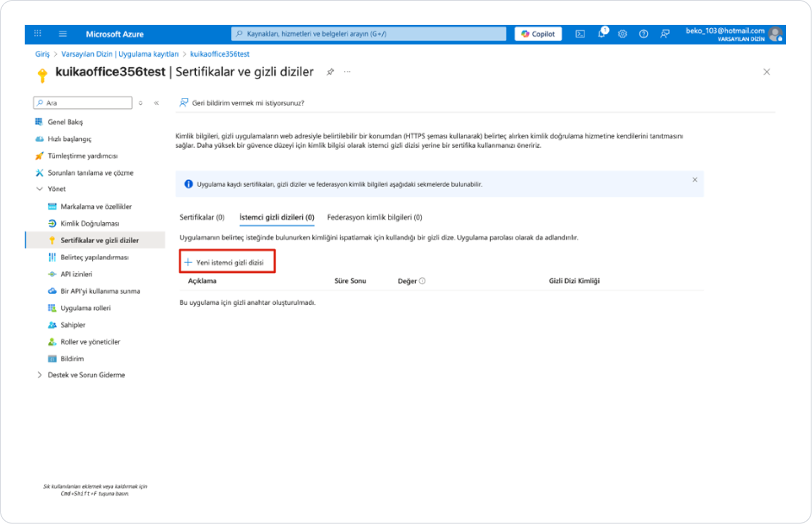Collapse the sidebar with double-chevron icon
The image size is (812, 524).
coord(157,103)
